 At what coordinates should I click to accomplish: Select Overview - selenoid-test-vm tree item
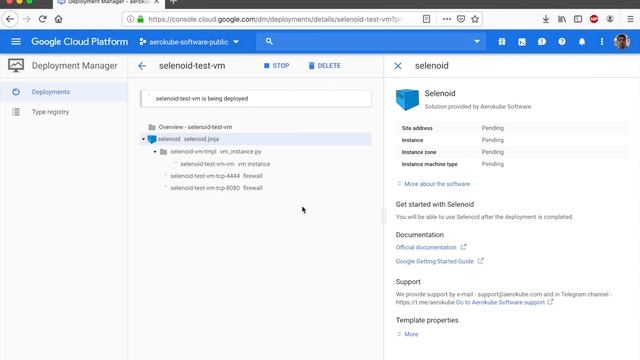(x=195, y=127)
